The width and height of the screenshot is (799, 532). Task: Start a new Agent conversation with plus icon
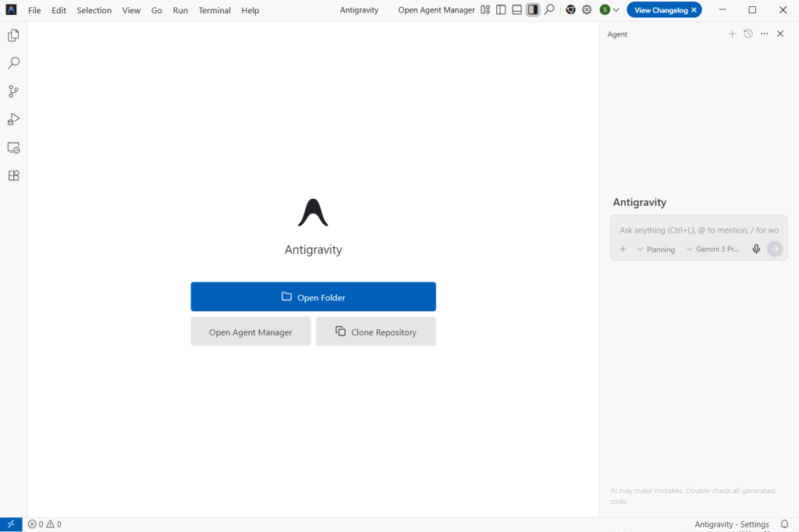point(732,34)
